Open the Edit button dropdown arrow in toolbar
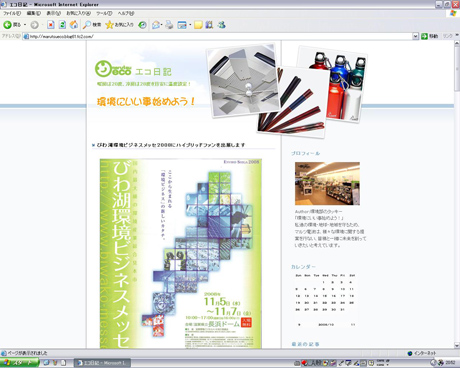The width and height of the screenshot is (460, 368). pos(190,25)
